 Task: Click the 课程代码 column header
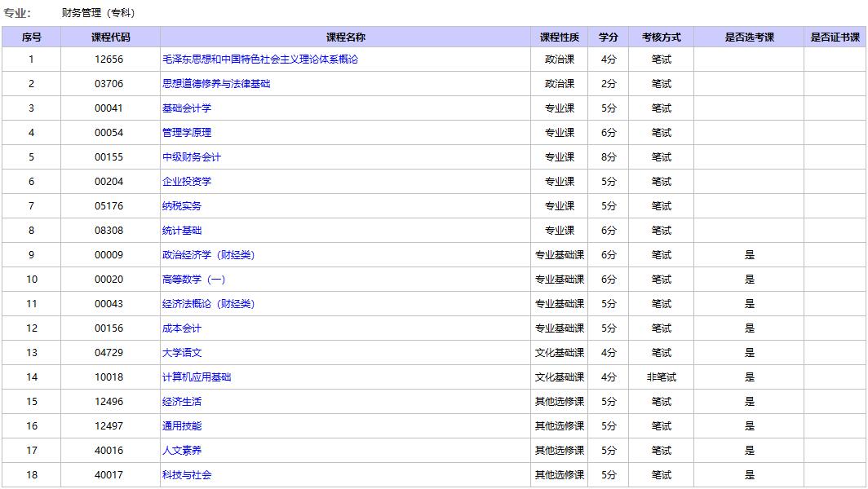(111, 37)
